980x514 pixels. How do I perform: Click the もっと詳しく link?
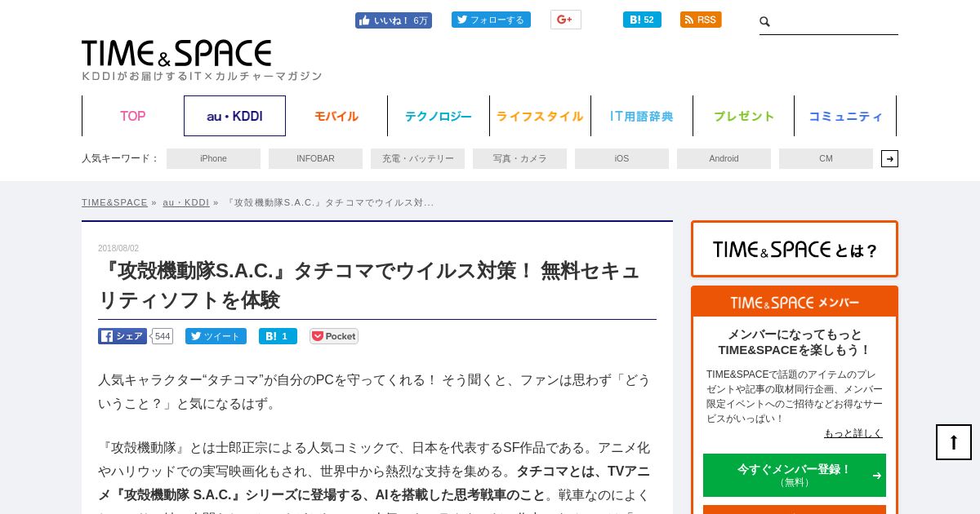(853, 433)
